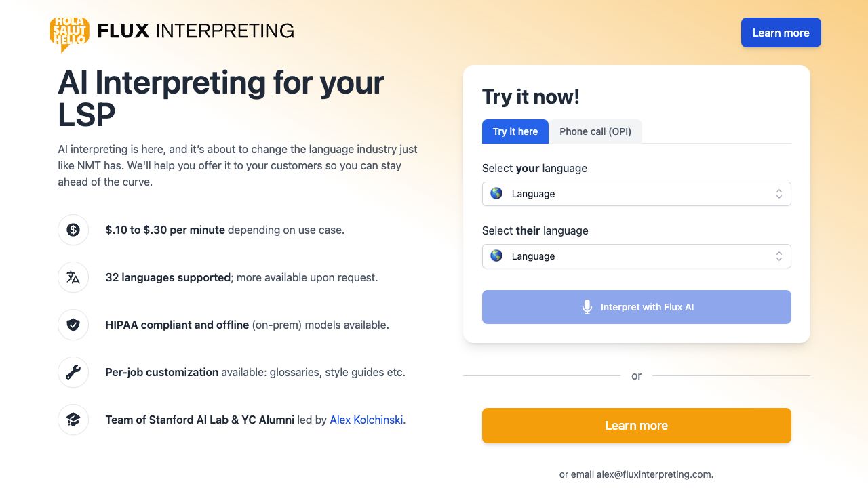Click the FLUX INTERPRETING brand name text
Image resolution: width=868 pixels, height=488 pixels.
pyautogui.click(x=195, y=31)
